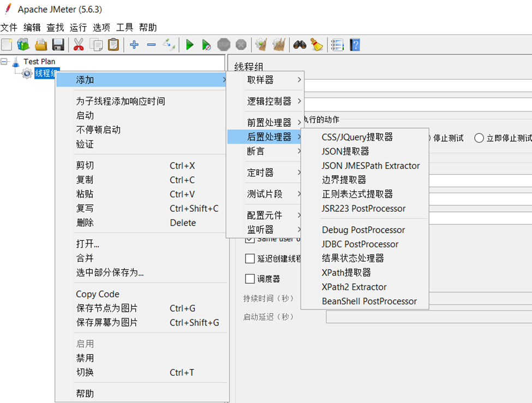Click the New test plan icon
Viewport: 532px width, 403px height.
tap(7, 44)
